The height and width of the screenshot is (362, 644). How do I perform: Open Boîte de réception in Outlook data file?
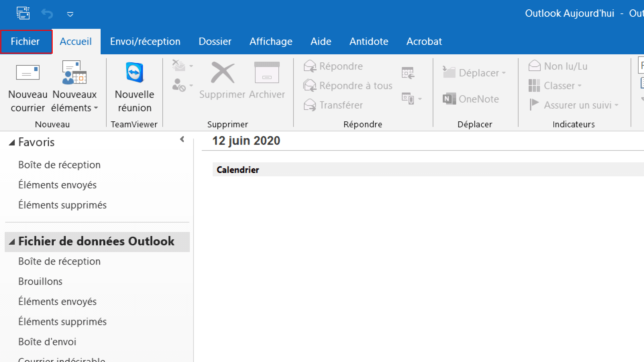pos(59,261)
